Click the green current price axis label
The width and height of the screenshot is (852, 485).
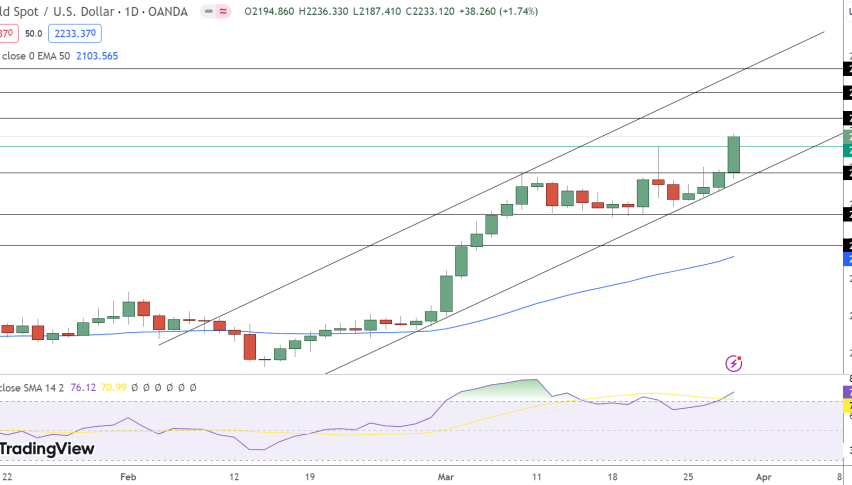tap(847, 150)
